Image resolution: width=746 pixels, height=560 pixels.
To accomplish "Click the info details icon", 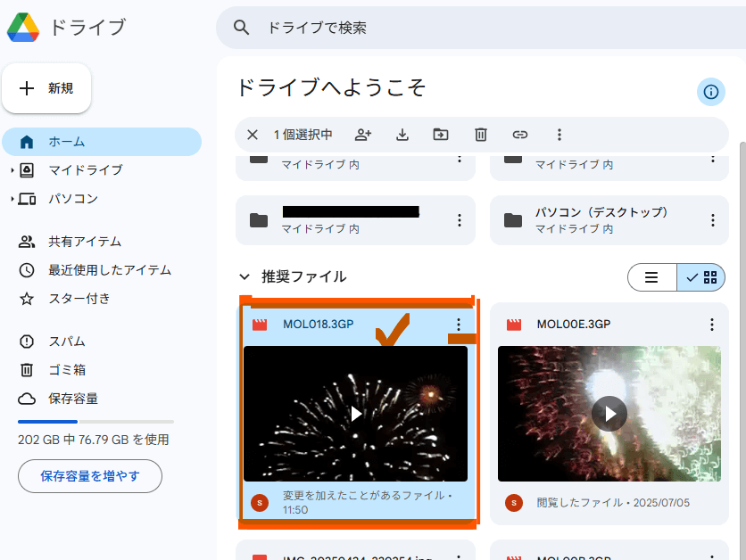I will [x=711, y=92].
